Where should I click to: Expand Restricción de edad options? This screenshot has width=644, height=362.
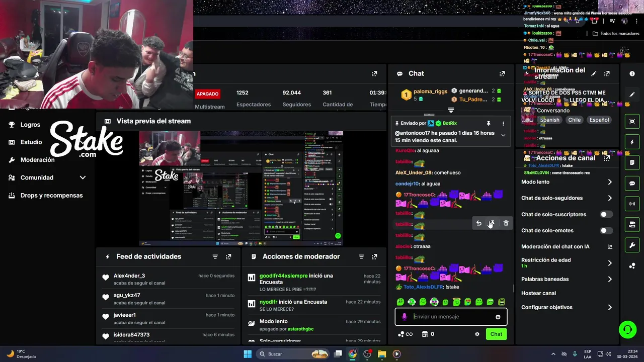coord(610,263)
